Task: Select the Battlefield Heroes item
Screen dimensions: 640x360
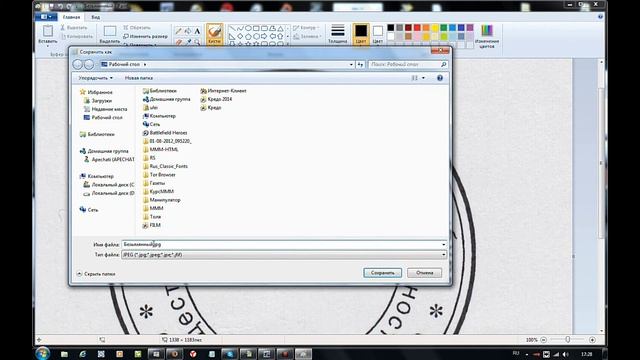Action: pos(165,133)
